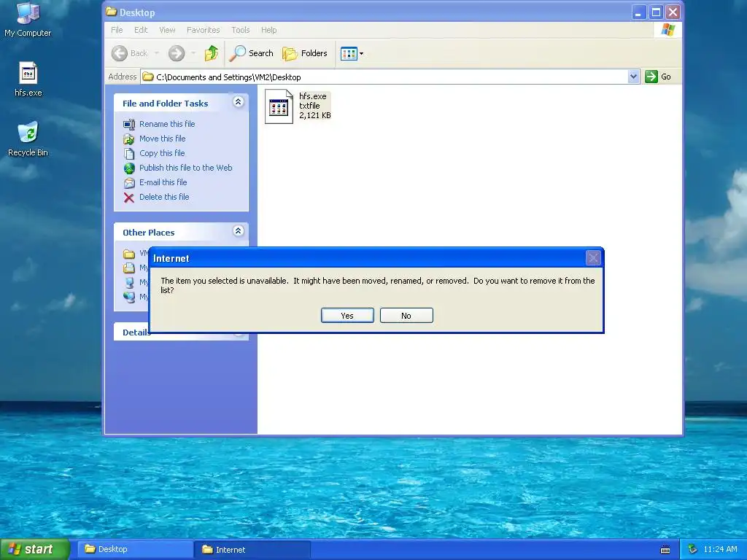This screenshot has height=560, width=747.
Task: Open the File menu
Action: click(x=117, y=30)
